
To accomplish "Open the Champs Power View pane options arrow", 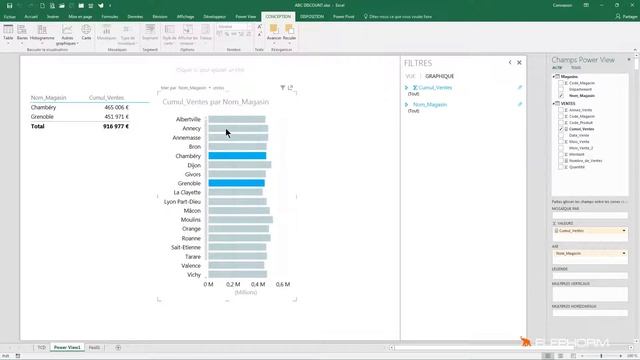I will click(x=629, y=60).
